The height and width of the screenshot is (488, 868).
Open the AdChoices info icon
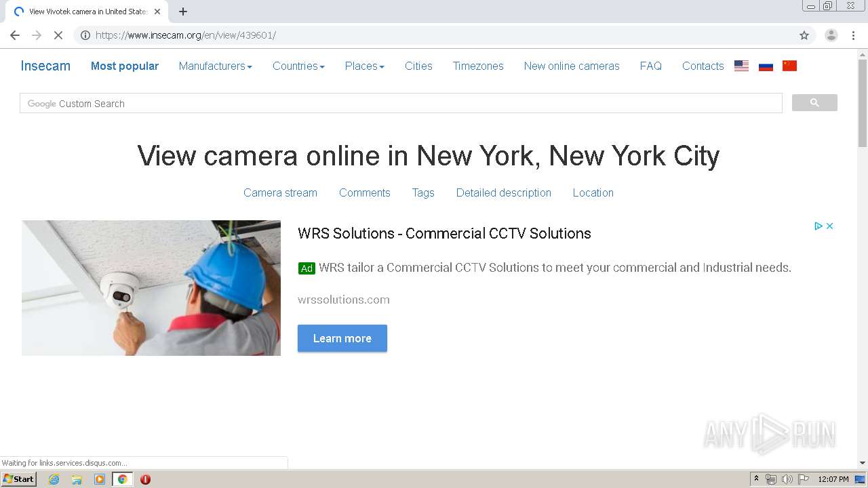click(818, 226)
